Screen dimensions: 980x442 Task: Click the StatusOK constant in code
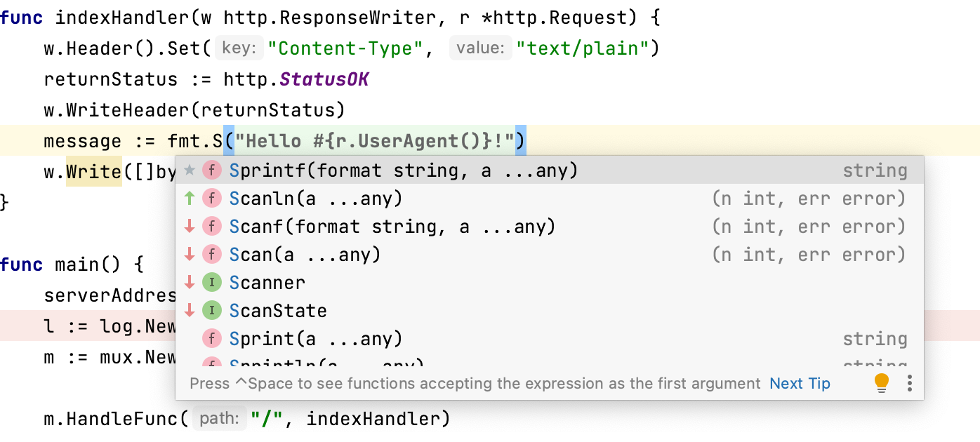pyautogui.click(x=324, y=79)
